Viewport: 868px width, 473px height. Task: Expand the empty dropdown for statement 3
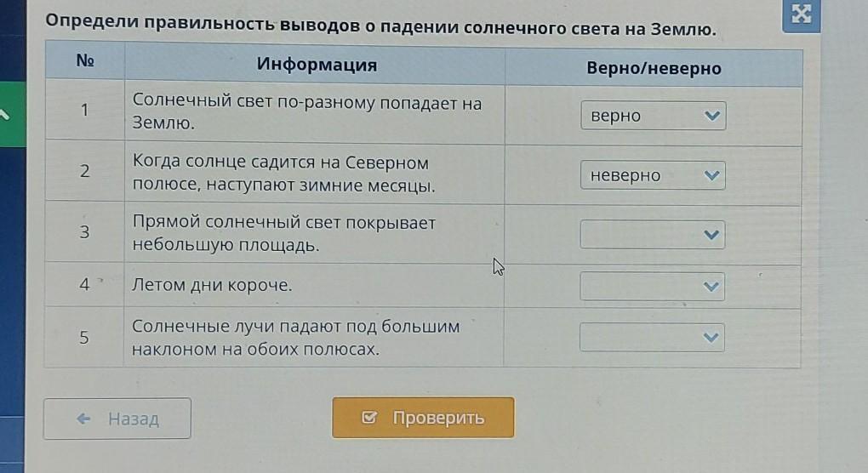pos(653,235)
